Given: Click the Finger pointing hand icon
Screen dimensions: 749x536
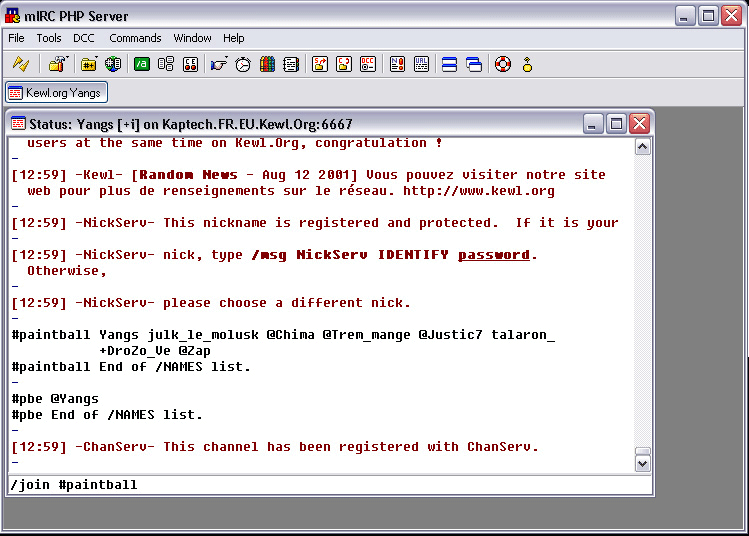Looking at the screenshot, I should tap(219, 64).
